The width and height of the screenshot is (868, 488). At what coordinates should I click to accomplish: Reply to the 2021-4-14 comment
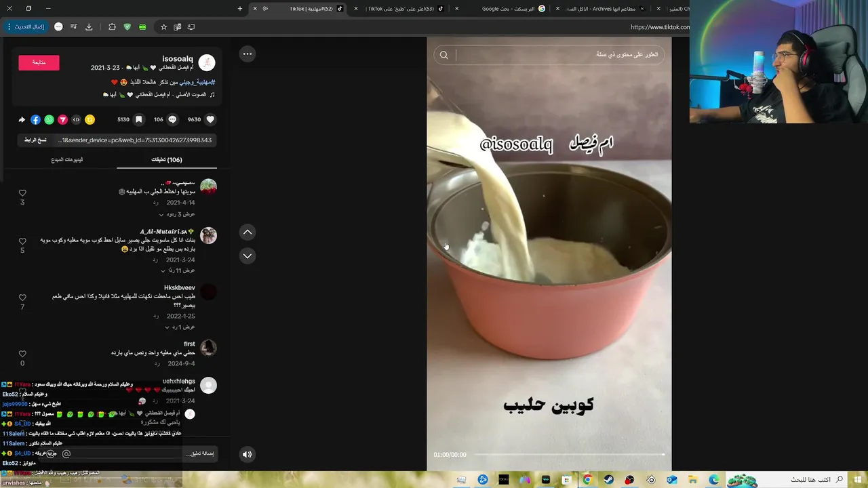155,203
